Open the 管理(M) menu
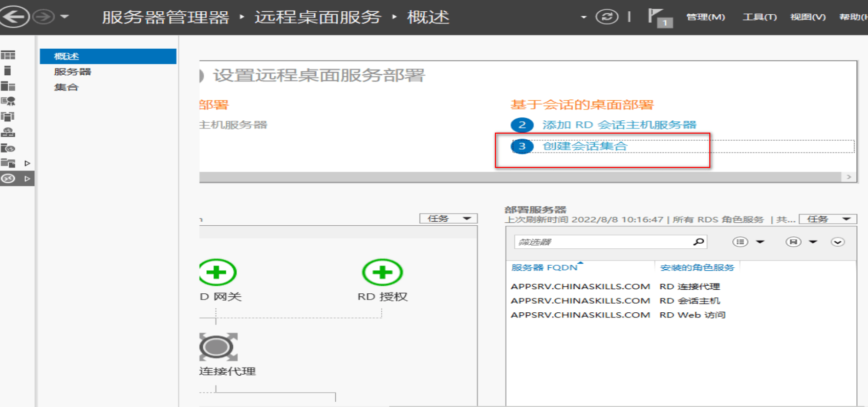Image resolution: width=868 pixels, height=407 pixels. 705,17
